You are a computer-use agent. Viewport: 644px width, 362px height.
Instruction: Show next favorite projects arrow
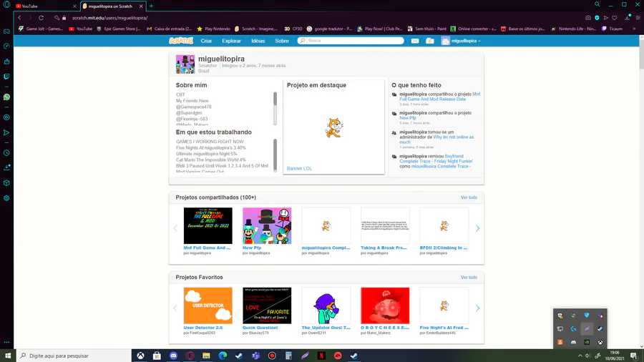click(477, 308)
